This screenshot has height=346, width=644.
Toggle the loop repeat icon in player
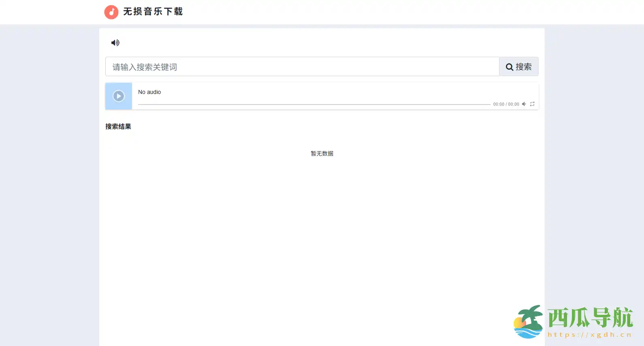click(532, 104)
